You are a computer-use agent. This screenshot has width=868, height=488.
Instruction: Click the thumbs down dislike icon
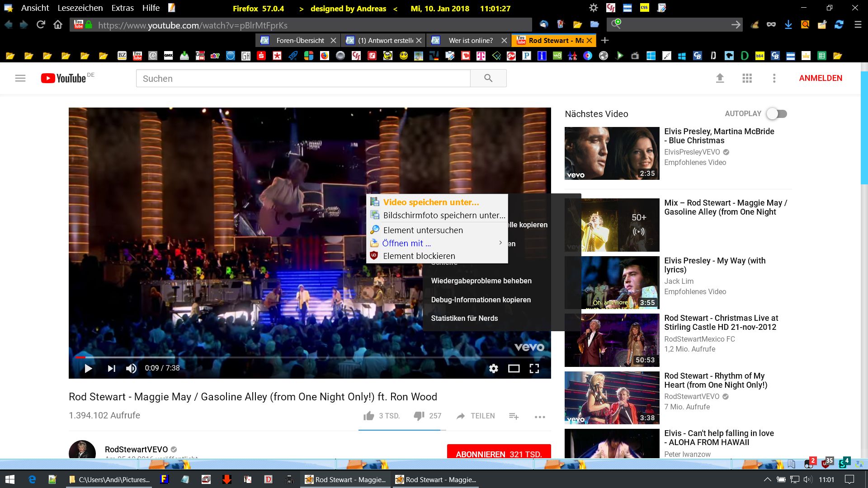click(419, 416)
